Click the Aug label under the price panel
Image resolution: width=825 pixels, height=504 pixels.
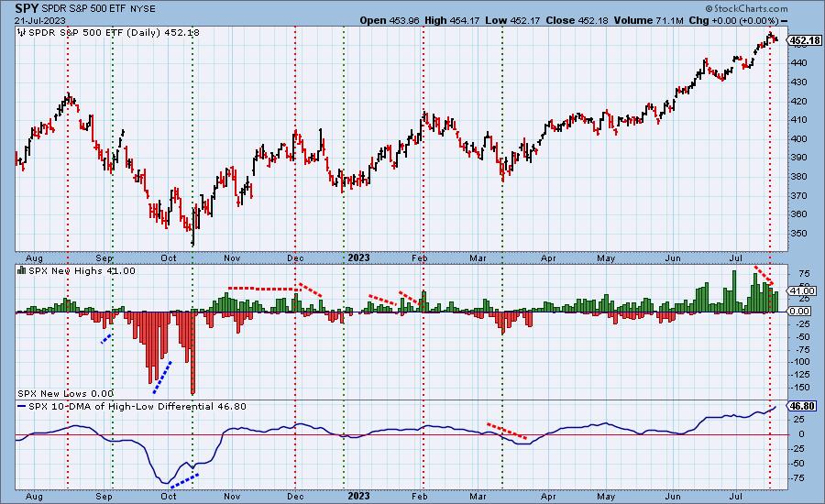tap(34, 257)
